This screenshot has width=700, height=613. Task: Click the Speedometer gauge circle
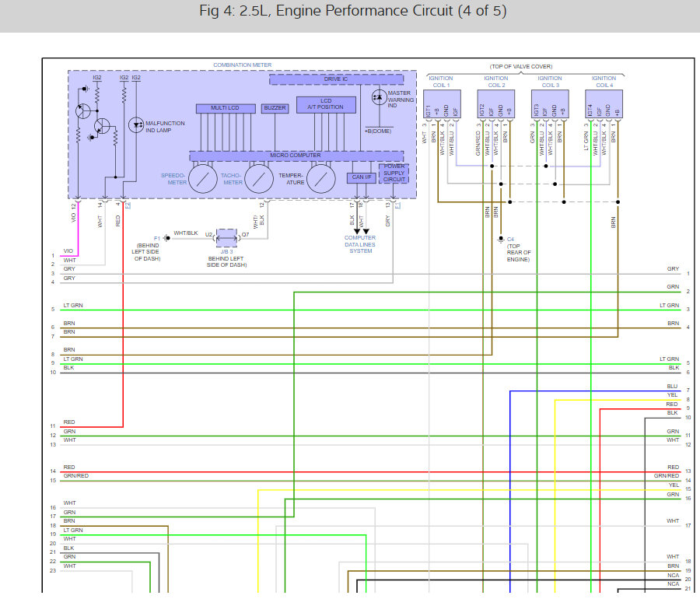(x=203, y=179)
